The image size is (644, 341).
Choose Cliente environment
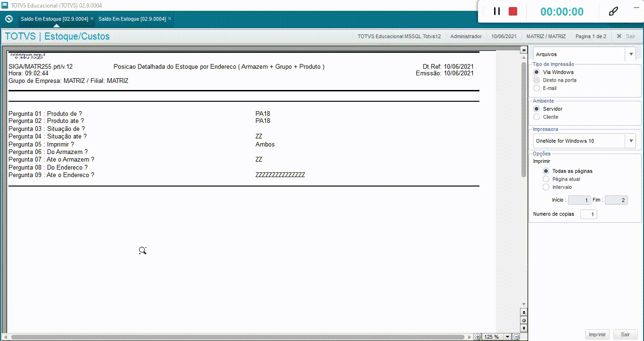pos(537,117)
